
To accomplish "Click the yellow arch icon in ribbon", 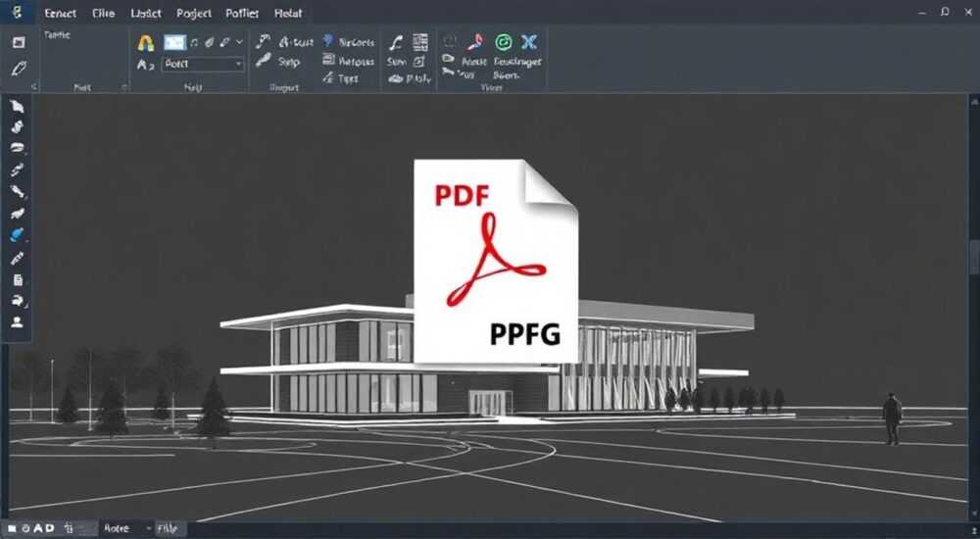I will tap(145, 42).
